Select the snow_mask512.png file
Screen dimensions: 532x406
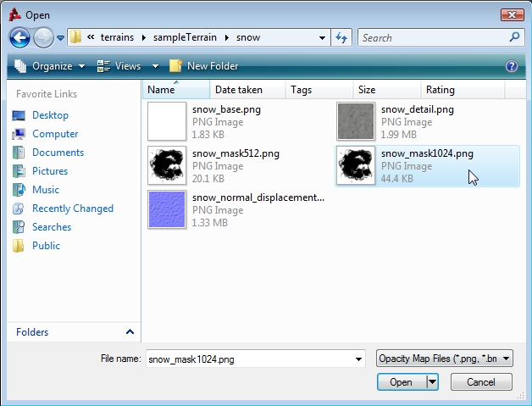235,154
